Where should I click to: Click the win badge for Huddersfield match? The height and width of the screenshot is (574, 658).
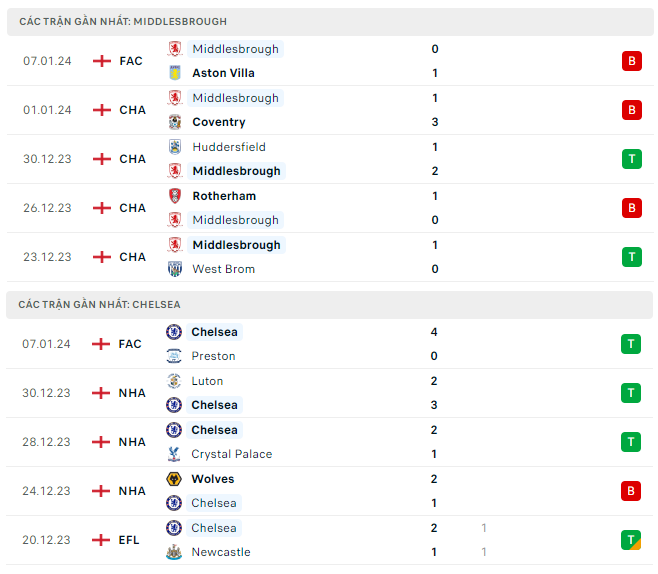(631, 159)
